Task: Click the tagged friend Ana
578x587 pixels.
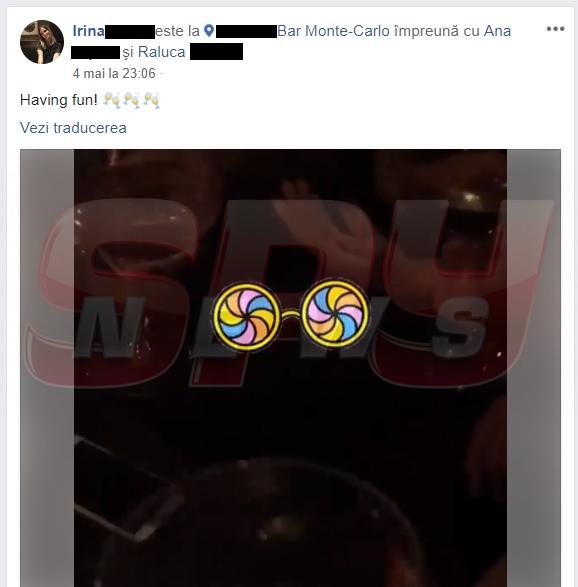Action: pyautogui.click(x=497, y=31)
